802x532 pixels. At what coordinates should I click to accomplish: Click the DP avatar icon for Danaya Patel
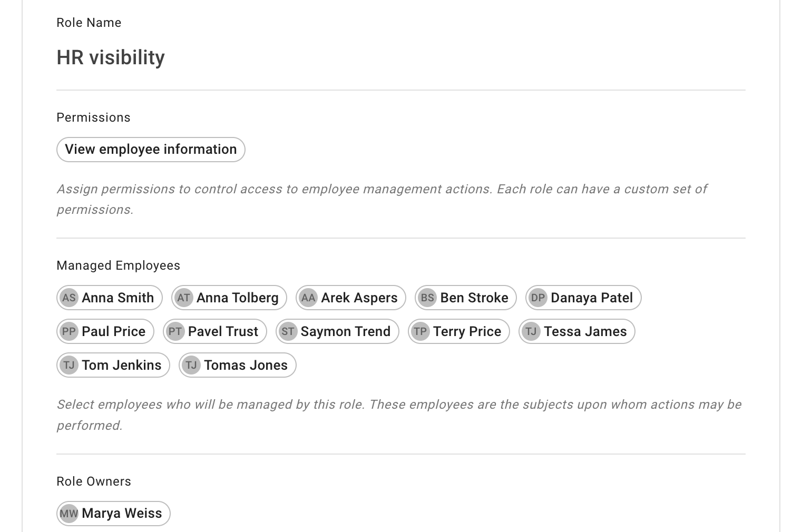538,298
